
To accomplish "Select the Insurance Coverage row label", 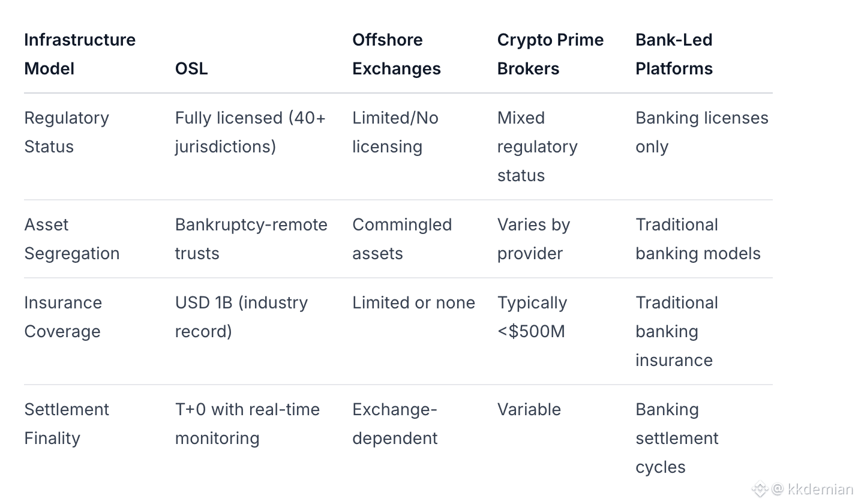I will point(62,317).
